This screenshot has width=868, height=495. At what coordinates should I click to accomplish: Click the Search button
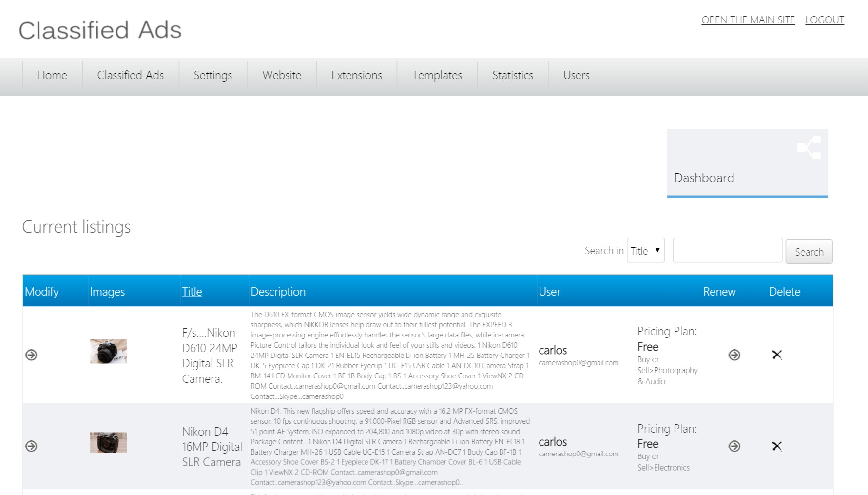[809, 251]
